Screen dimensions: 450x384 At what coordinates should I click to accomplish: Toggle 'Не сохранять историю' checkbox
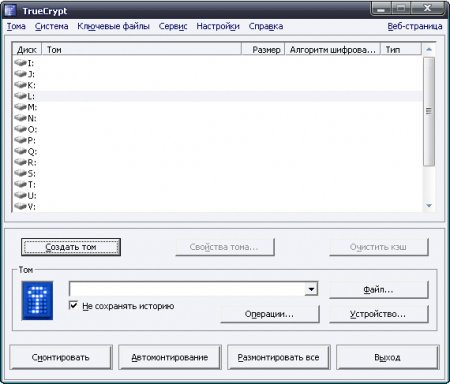point(73,305)
